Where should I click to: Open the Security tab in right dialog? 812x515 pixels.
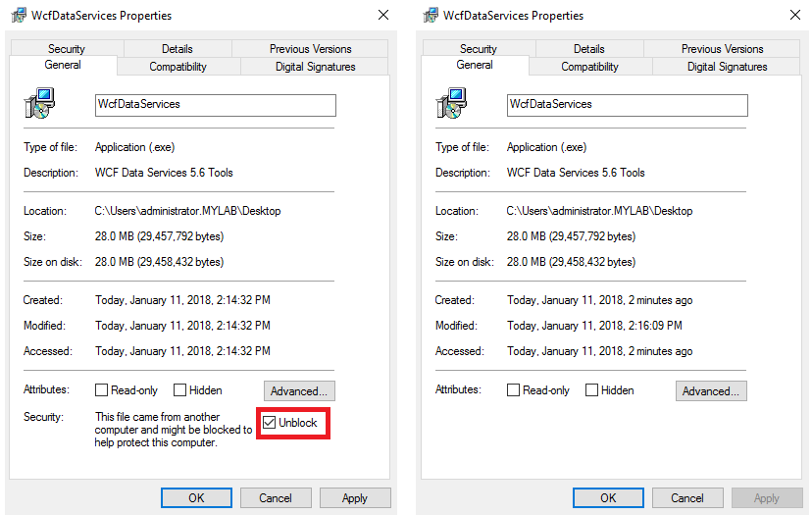tap(479, 48)
